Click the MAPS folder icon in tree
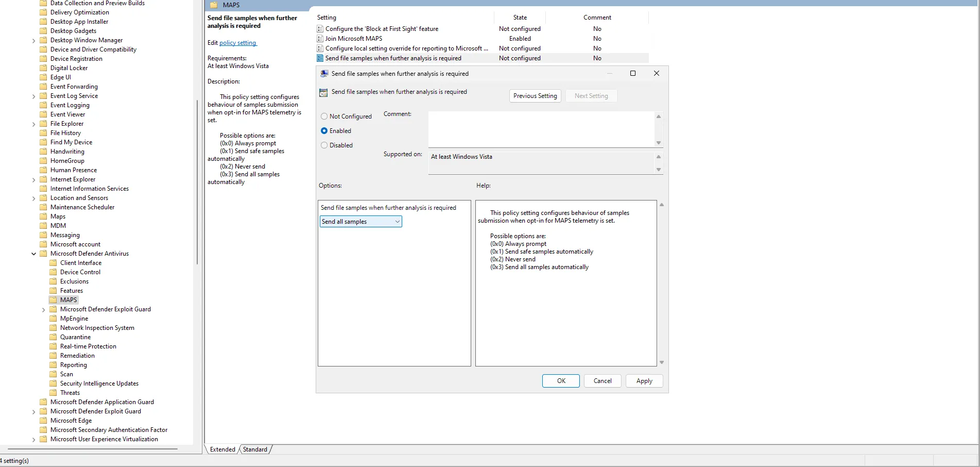 (x=53, y=300)
